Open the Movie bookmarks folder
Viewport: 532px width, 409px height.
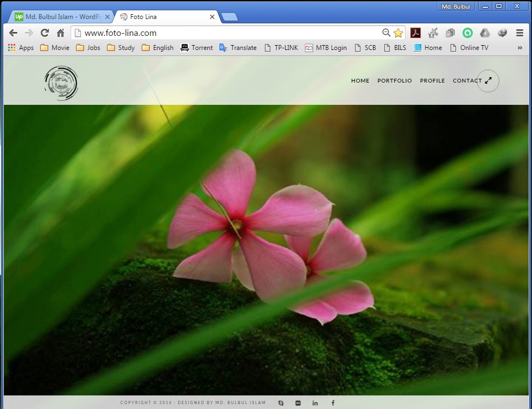[55, 48]
